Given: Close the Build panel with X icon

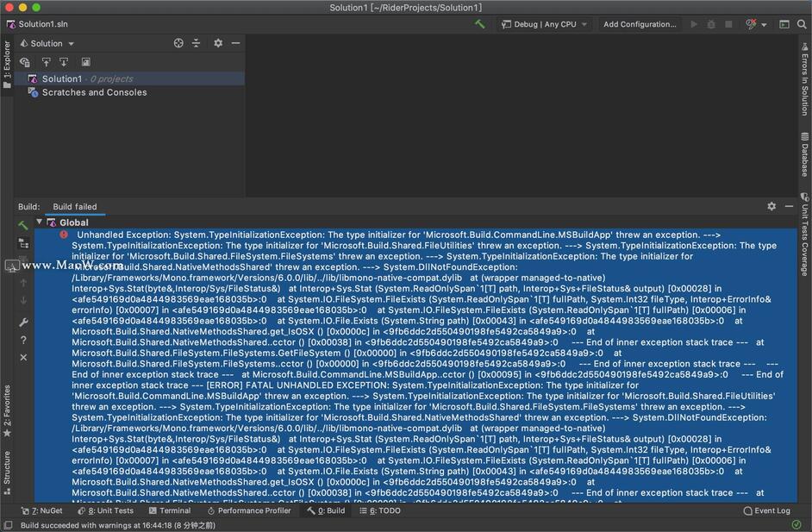Looking at the screenshot, I should click(23, 357).
